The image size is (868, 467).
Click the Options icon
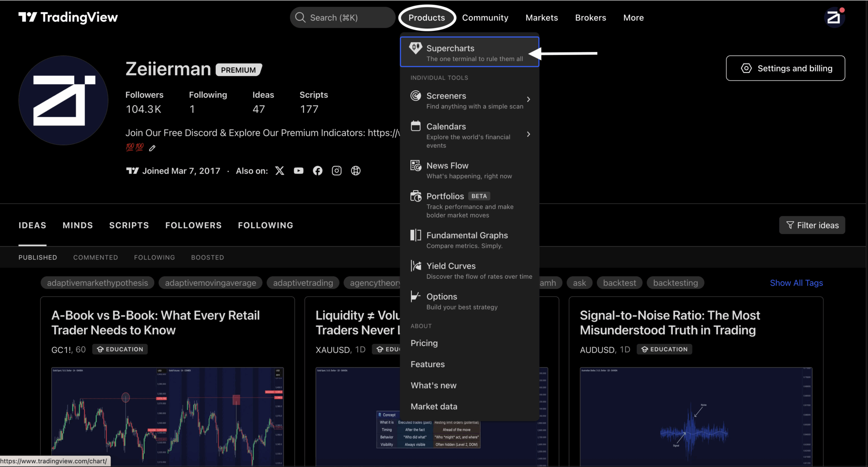pos(416,296)
